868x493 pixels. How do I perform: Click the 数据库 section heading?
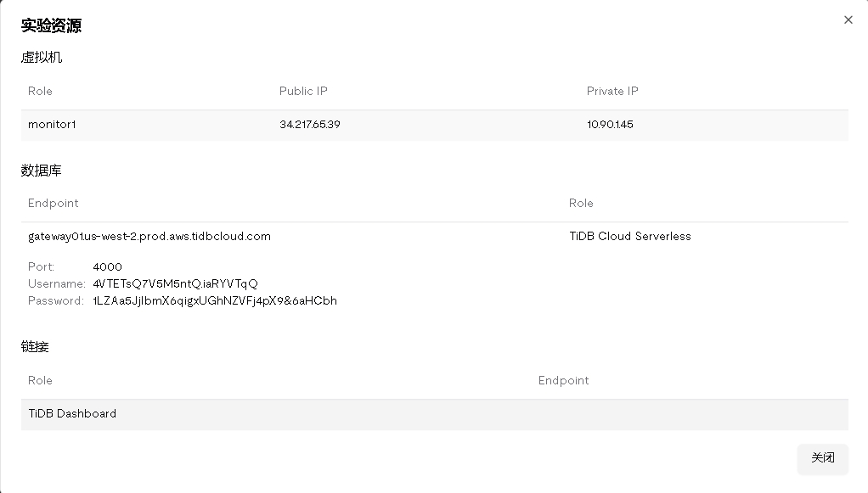point(41,171)
